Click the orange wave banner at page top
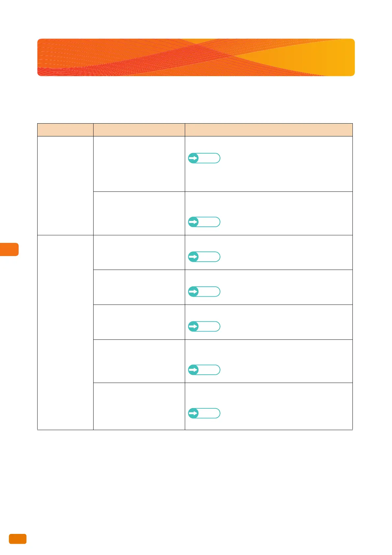This screenshot has height=555, width=392. click(x=196, y=57)
